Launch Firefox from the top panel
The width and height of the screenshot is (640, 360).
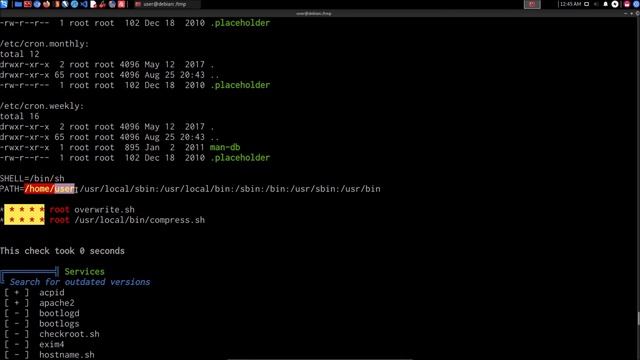point(47,4)
